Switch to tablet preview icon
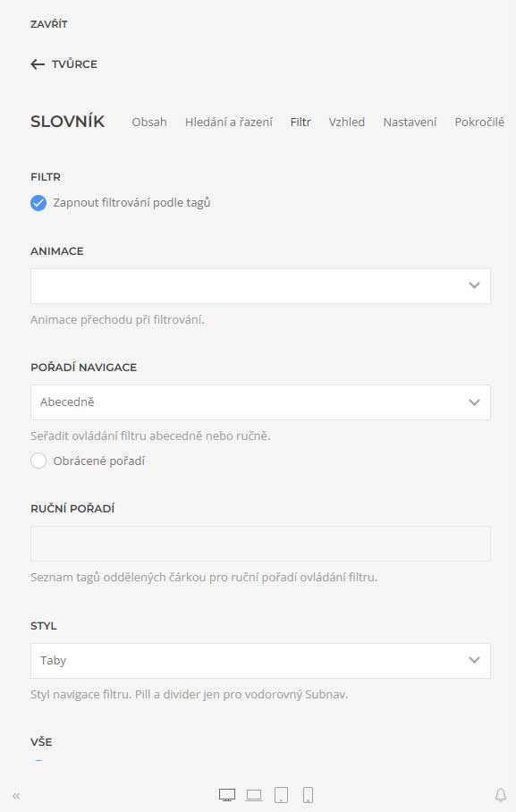This screenshot has height=812, width=516. pyautogui.click(x=282, y=795)
